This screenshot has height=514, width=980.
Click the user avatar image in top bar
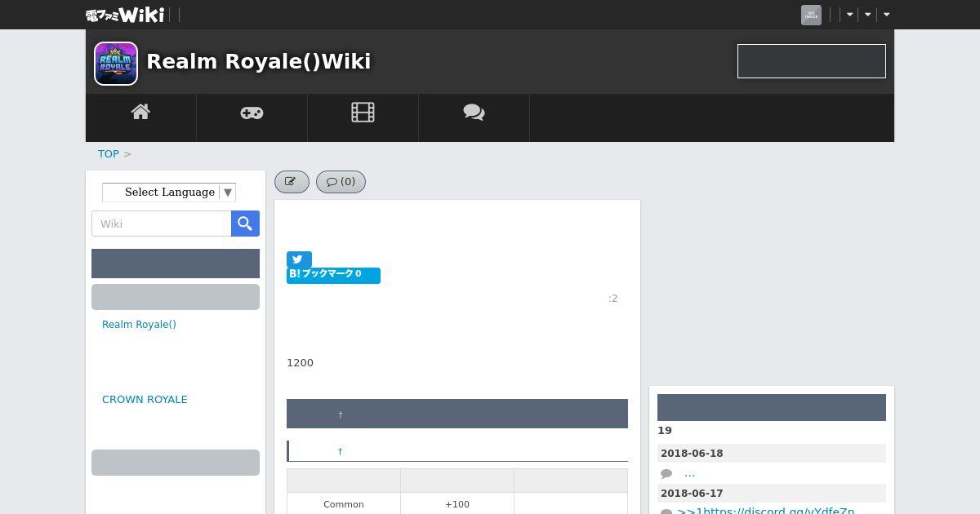point(811,15)
